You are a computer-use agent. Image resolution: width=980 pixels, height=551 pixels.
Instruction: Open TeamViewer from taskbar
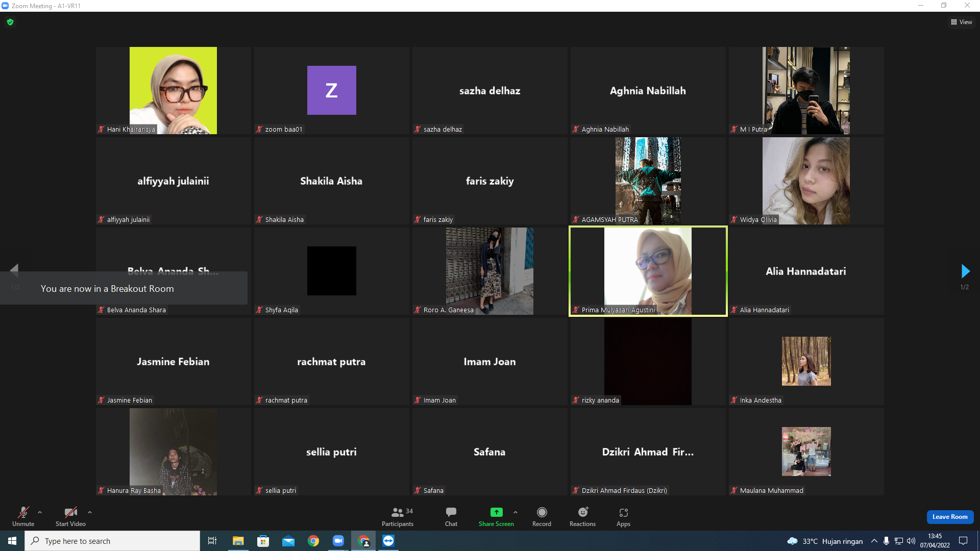click(x=388, y=541)
